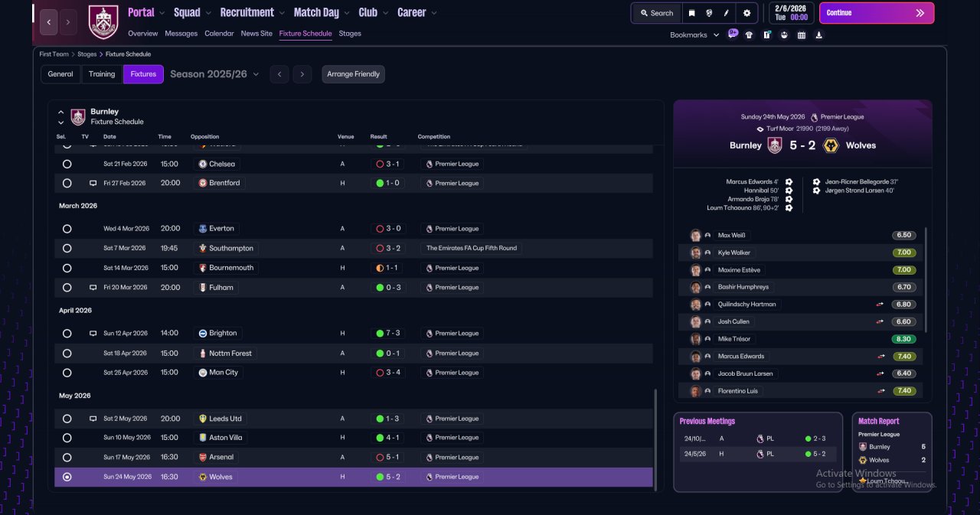
Task: Switch to the News Site tab
Action: (x=256, y=34)
